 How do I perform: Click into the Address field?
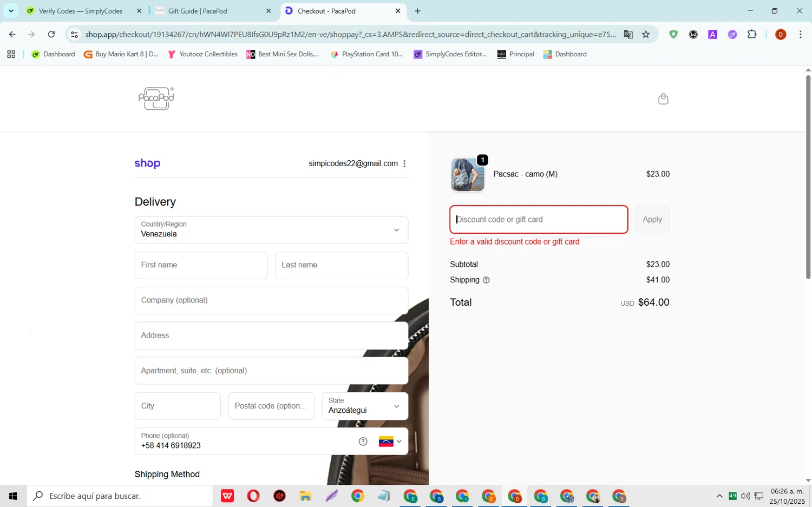[x=271, y=335]
